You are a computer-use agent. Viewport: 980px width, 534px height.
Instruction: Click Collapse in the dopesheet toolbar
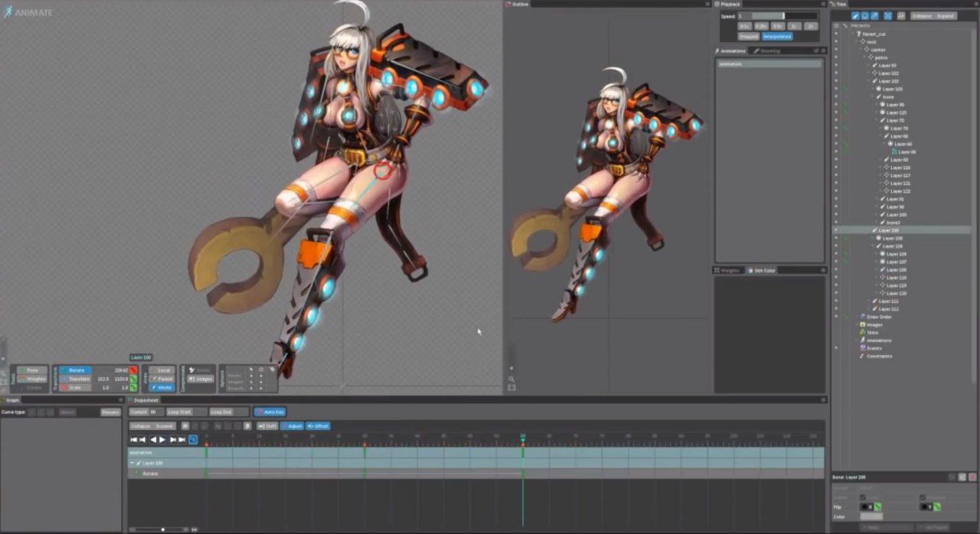[141, 426]
